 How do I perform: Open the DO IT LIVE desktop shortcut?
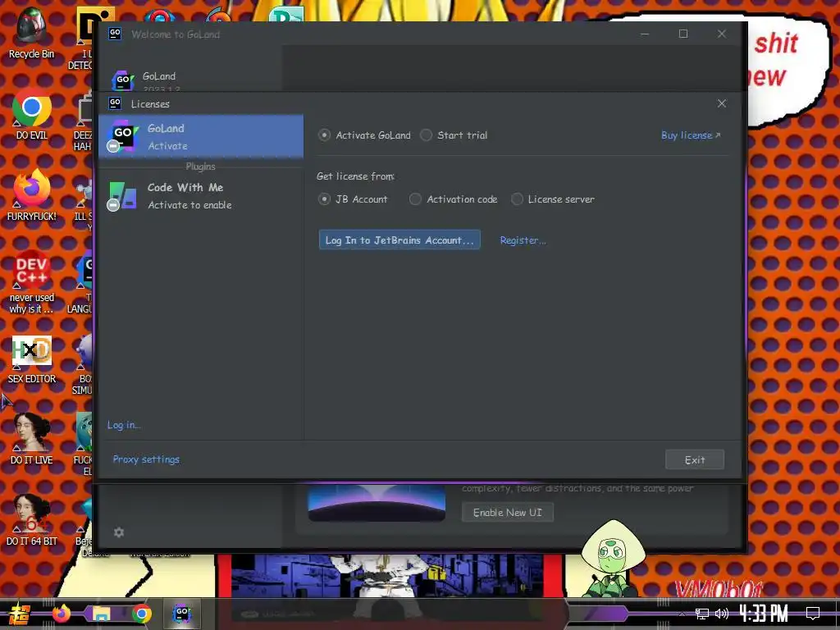pos(32,440)
